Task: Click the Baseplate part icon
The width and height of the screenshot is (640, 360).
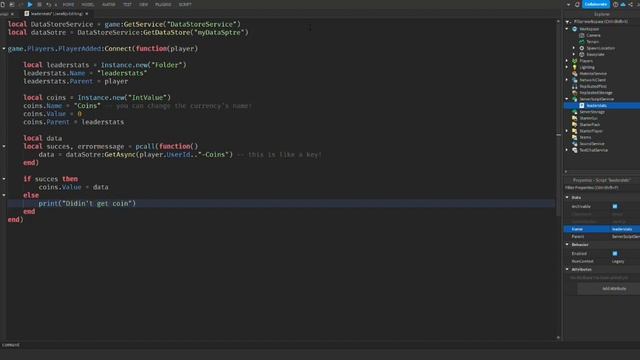Action: tap(582, 54)
